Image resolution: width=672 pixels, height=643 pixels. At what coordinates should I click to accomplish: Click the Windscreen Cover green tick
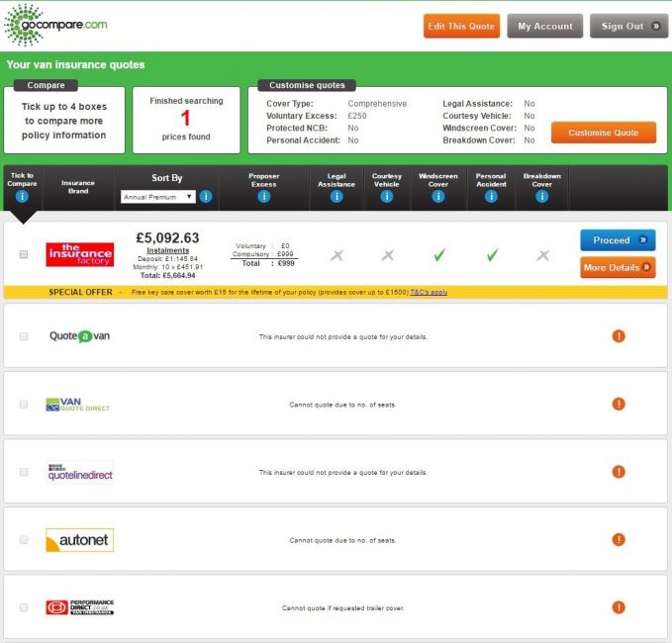439,255
